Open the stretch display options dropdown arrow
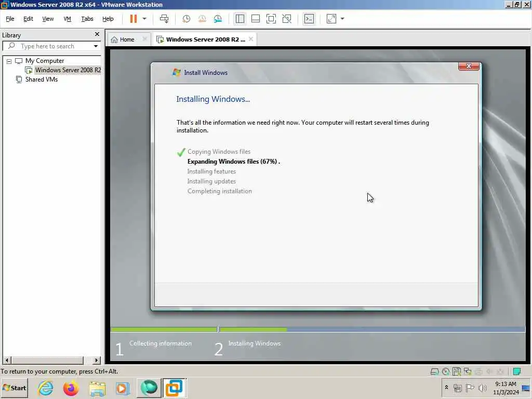Viewport: 532px width, 399px height. 342,19
